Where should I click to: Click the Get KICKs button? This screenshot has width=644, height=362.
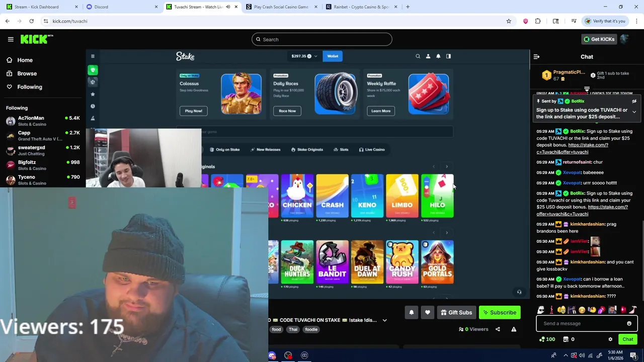(x=598, y=39)
